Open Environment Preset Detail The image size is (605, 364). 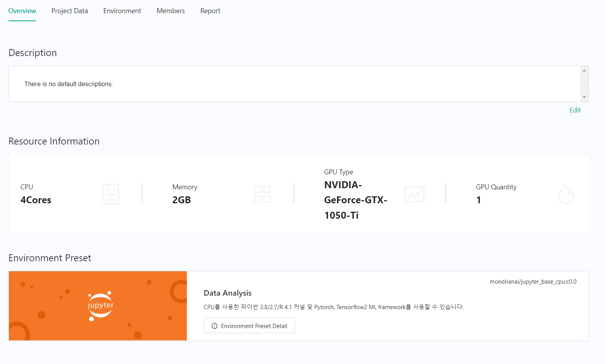click(250, 326)
